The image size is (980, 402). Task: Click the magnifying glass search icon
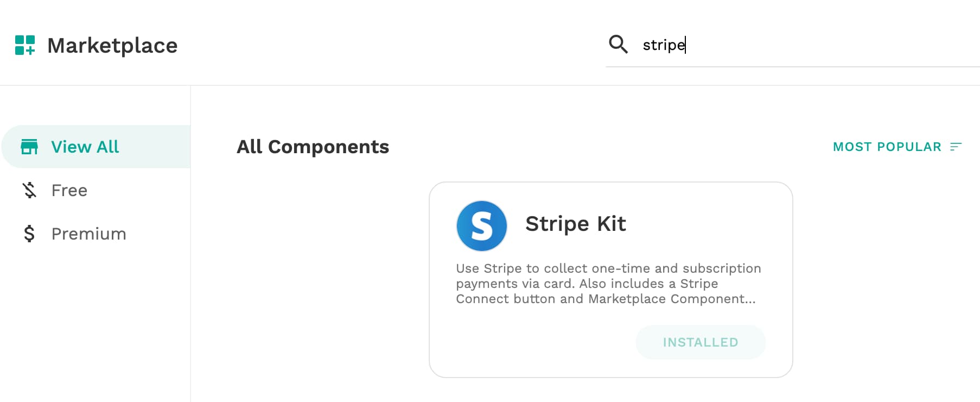point(618,44)
